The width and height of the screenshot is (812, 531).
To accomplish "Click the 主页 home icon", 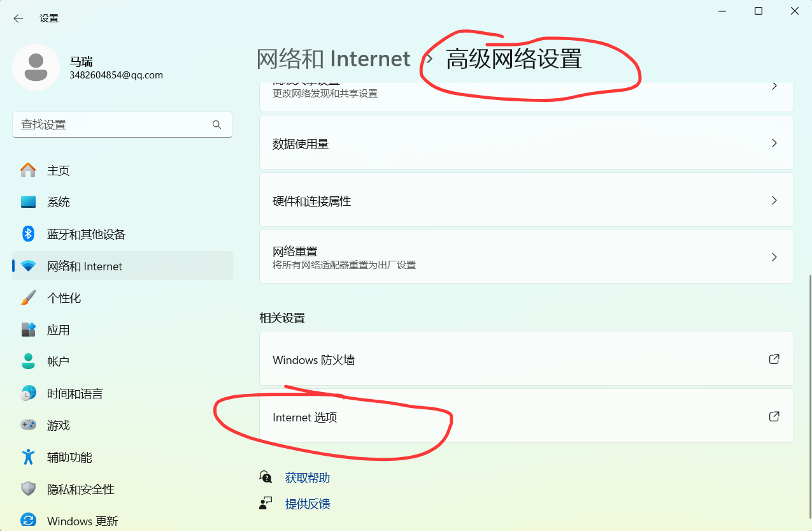I will coord(28,170).
